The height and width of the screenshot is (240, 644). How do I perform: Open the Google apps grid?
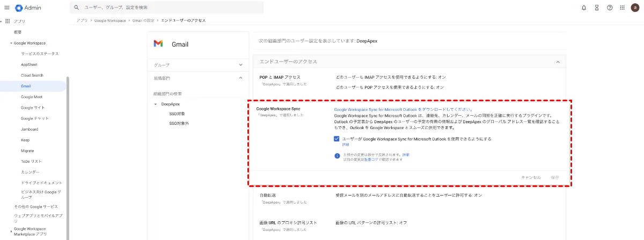point(623,7)
